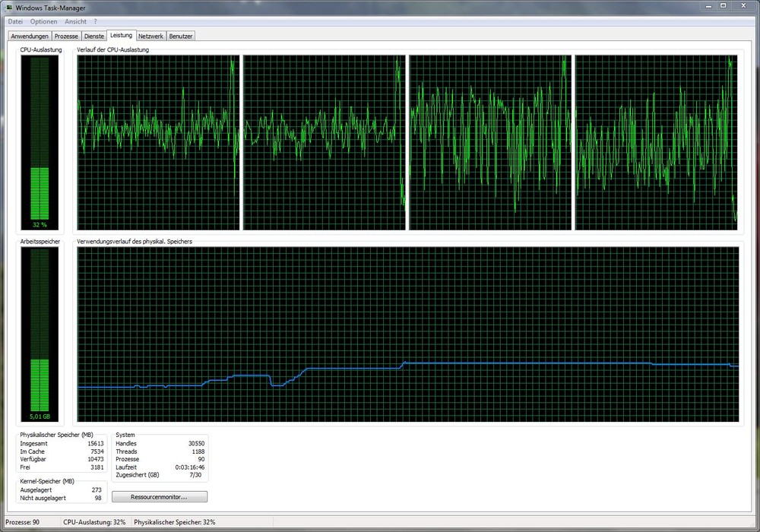Click the Handles value 30550
The height and width of the screenshot is (532, 760).
tap(196, 443)
